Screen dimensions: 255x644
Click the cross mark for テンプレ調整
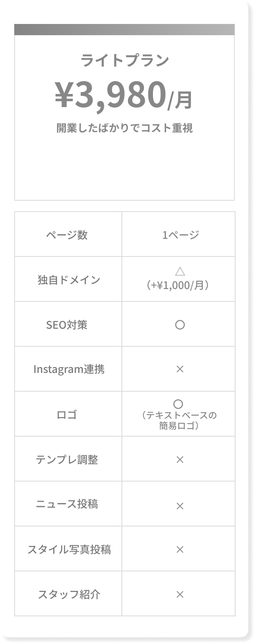pos(180,459)
